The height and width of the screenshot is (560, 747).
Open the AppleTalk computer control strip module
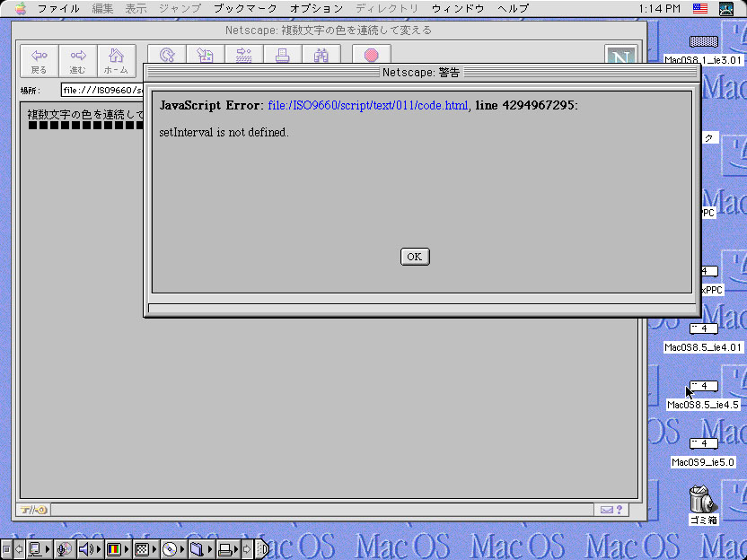click(39, 549)
